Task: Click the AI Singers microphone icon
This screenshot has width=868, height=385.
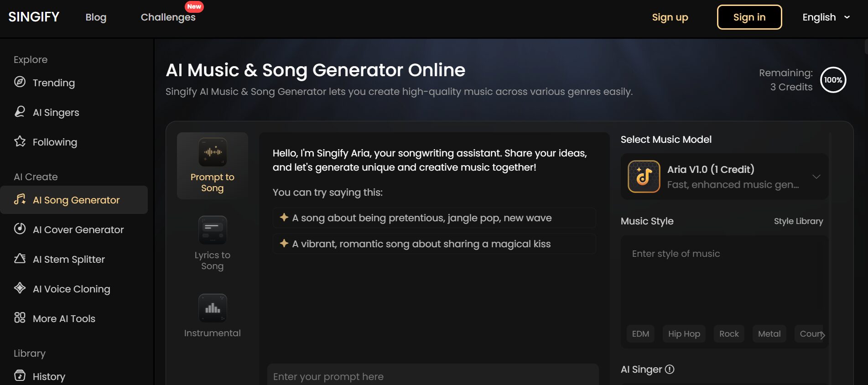Action: 20,112
